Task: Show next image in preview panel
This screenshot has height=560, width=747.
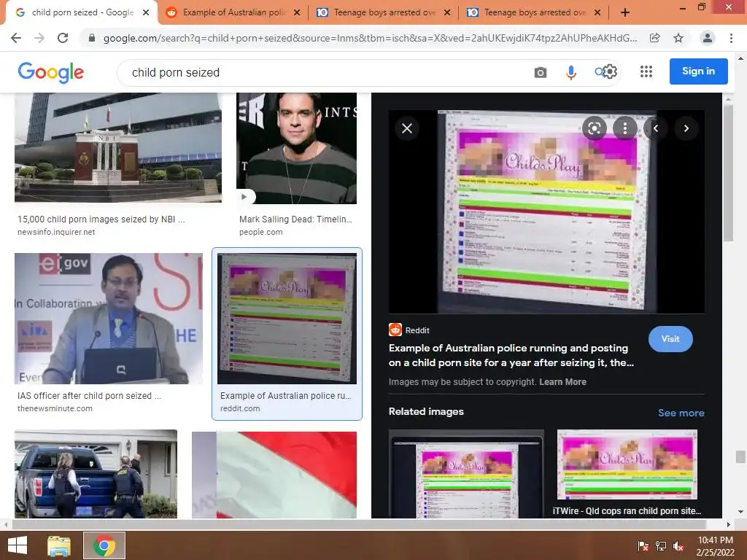Action: click(x=686, y=128)
